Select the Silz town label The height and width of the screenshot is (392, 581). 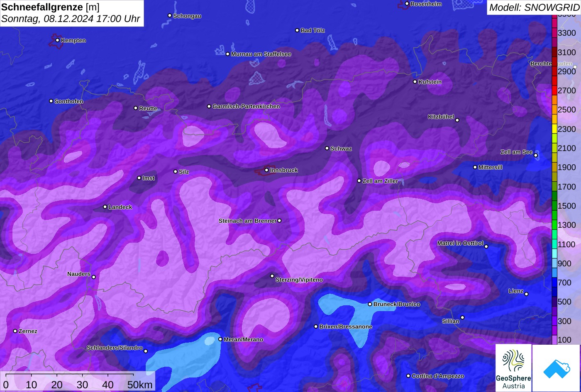[184, 172]
